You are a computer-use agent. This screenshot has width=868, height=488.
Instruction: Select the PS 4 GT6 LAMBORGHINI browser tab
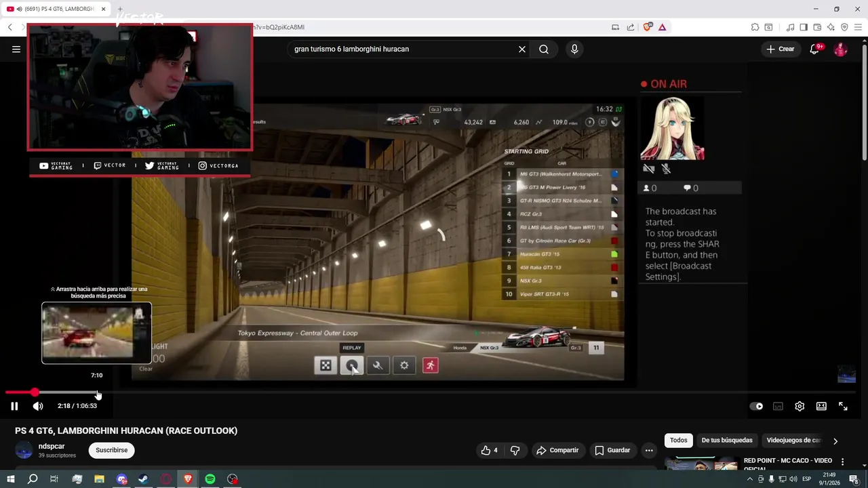58,9
